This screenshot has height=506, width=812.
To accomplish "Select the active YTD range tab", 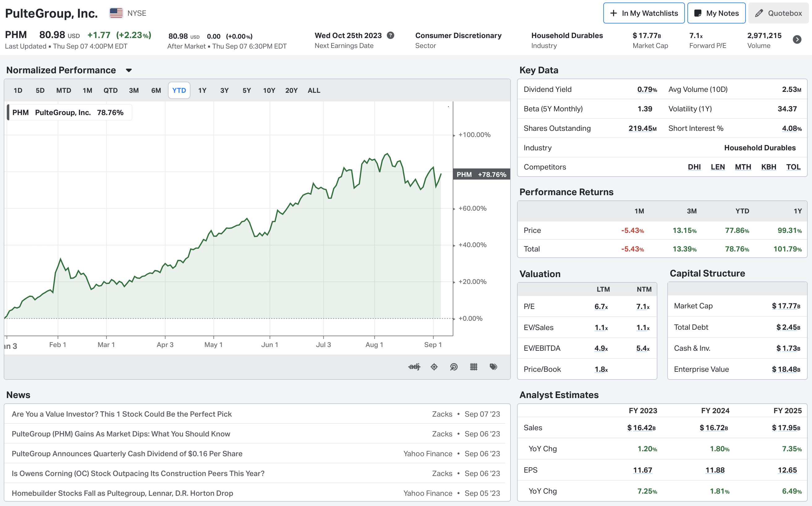I will pos(179,90).
